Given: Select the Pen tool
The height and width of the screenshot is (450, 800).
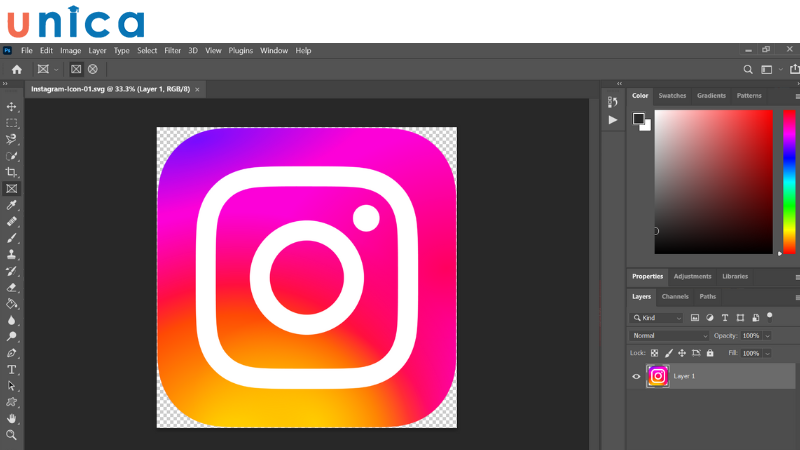Looking at the screenshot, I should point(11,353).
